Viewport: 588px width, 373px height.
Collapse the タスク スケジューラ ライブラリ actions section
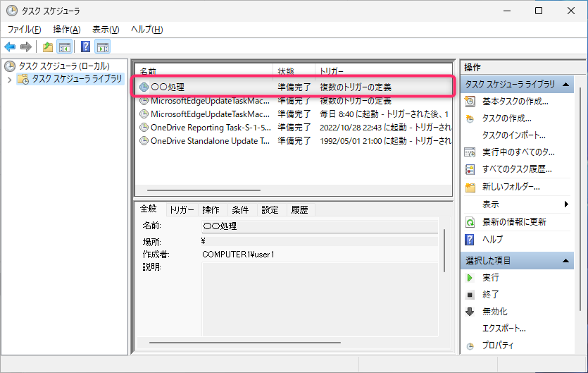coord(566,85)
